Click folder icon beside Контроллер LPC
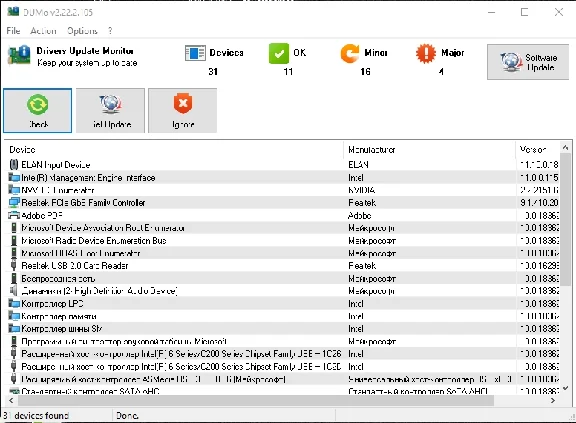Image resolution: width=576 pixels, height=423 pixels. [x=14, y=304]
